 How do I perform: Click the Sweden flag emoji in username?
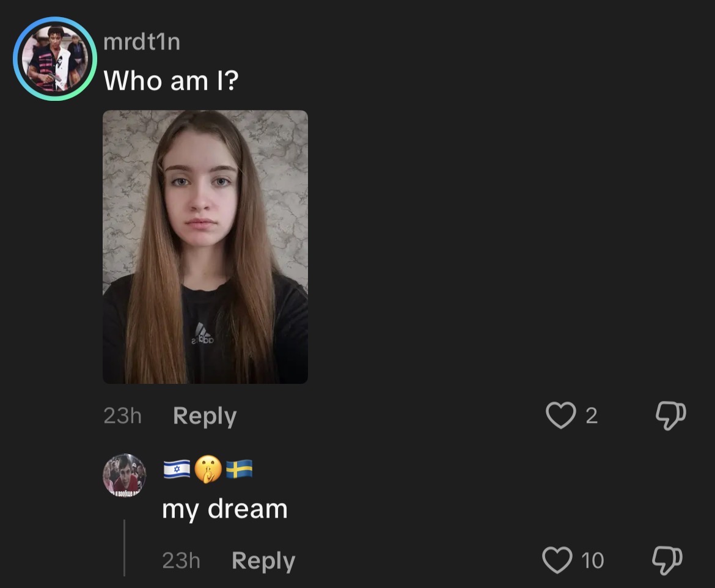coord(239,469)
